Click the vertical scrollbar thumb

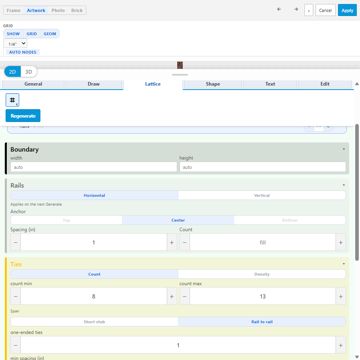coord(357,192)
